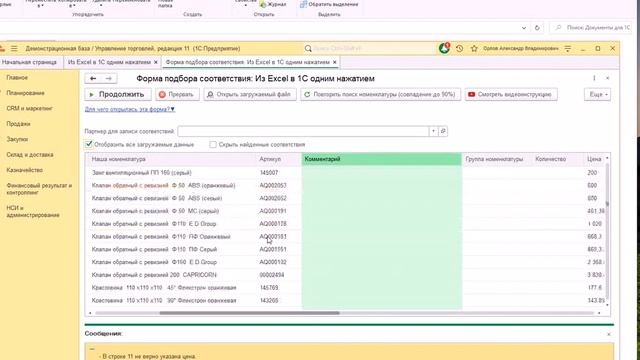This screenshot has width=640, height=360.
Task: Close the Сообщения panel
Action: click(x=609, y=334)
